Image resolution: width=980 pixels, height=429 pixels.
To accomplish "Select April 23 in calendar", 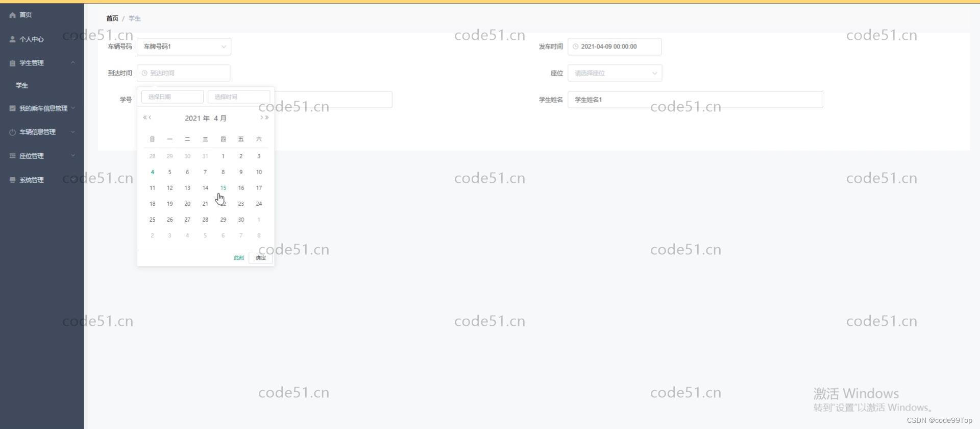I will tap(241, 204).
